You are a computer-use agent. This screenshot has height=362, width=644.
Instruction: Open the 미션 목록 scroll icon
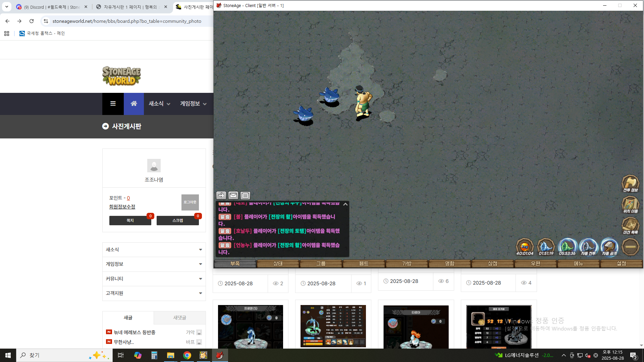(630, 225)
